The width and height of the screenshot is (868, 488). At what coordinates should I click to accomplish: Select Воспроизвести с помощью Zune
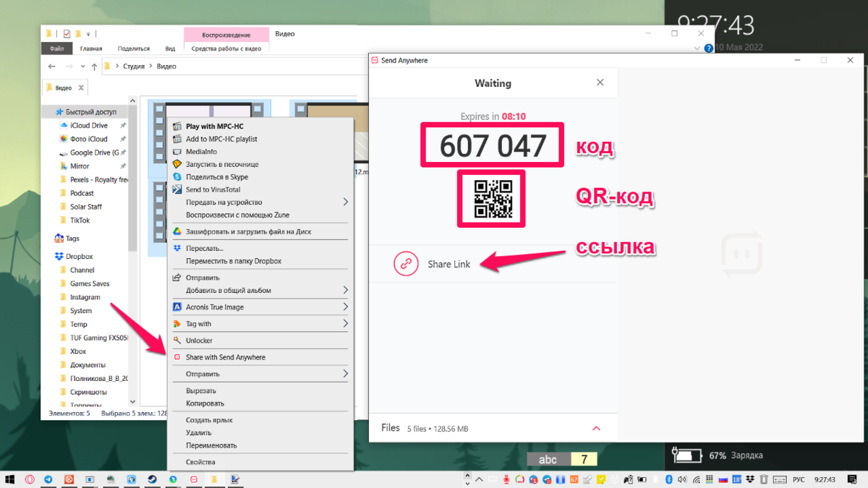click(x=238, y=215)
